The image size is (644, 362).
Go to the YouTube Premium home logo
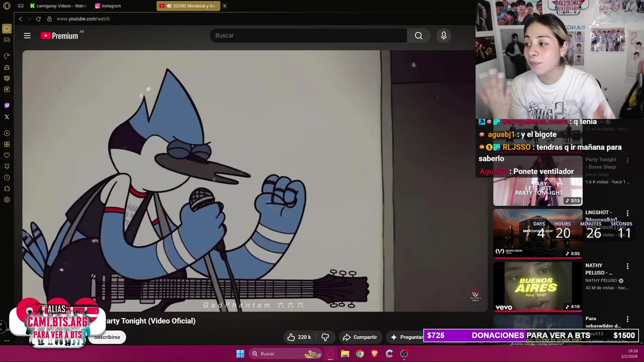60,36
